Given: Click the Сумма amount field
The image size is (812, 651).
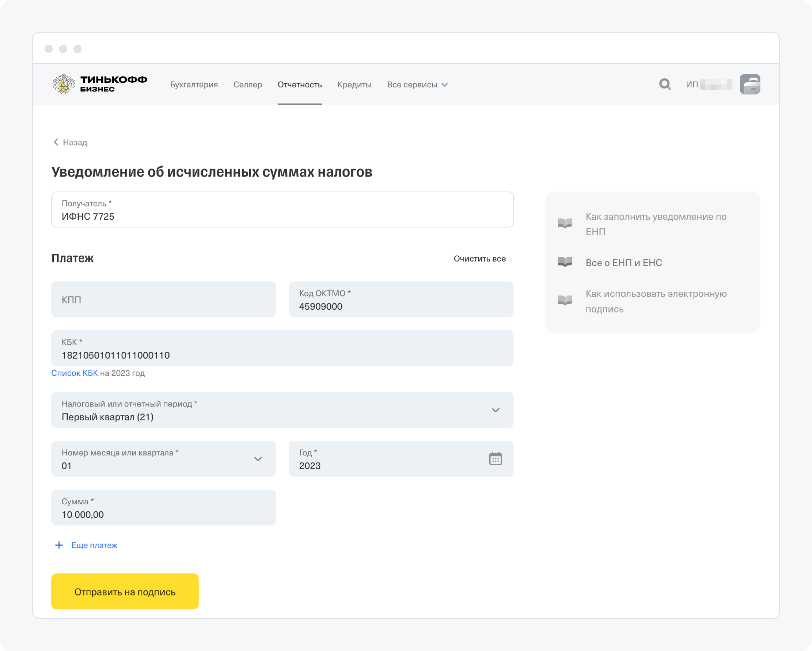Looking at the screenshot, I should point(163,507).
